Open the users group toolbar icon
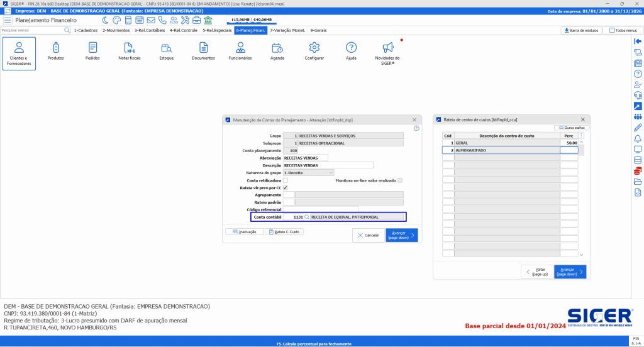This screenshot has height=347, width=644. coord(174,20)
